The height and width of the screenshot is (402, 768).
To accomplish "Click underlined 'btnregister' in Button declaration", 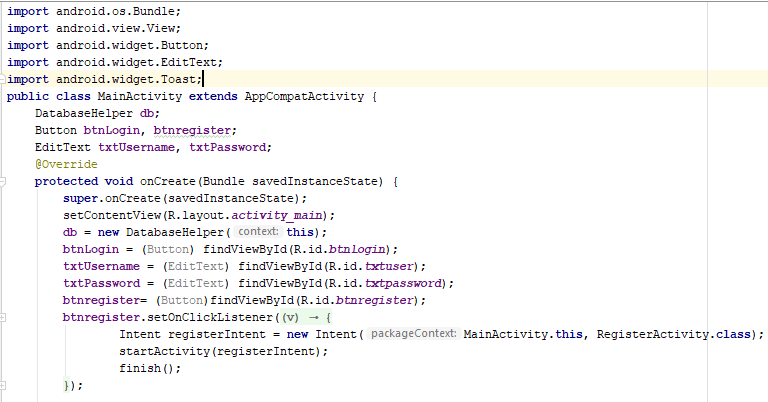I will 192,130.
